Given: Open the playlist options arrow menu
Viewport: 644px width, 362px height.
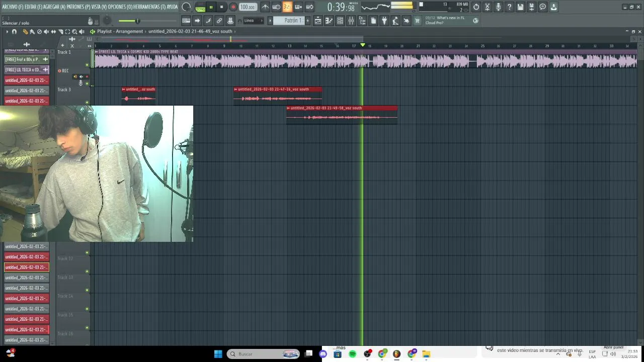Looking at the screenshot, I should coord(7,32).
